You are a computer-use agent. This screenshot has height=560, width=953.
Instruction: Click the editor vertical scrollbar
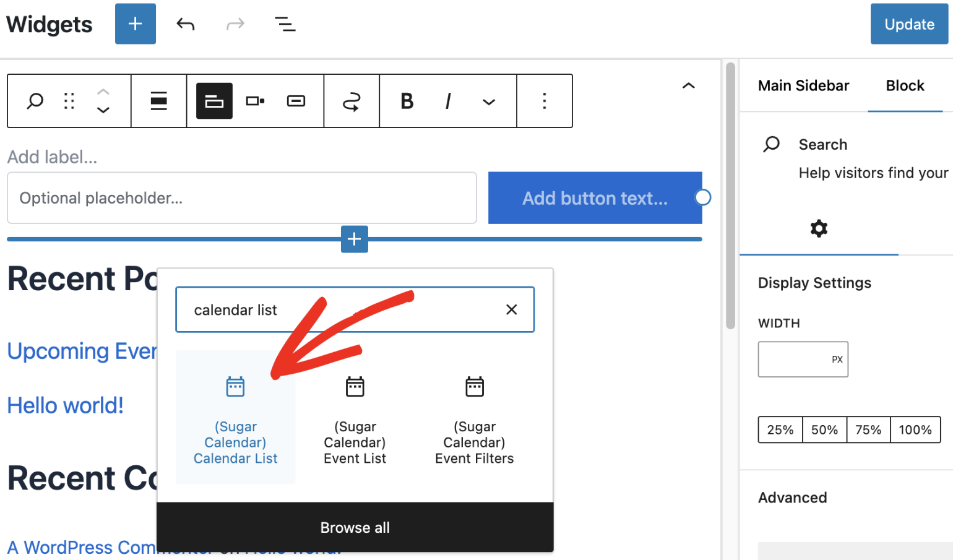point(730,196)
